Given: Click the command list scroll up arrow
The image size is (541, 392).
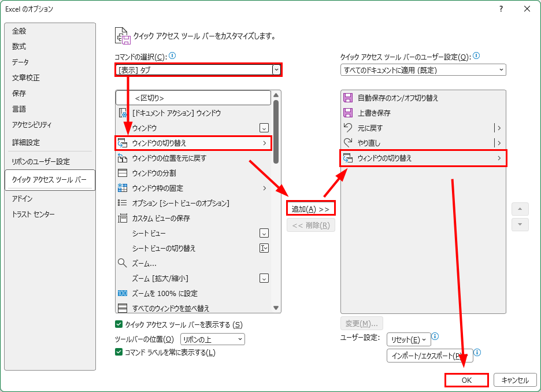Looking at the screenshot, I should pyautogui.click(x=276, y=95).
